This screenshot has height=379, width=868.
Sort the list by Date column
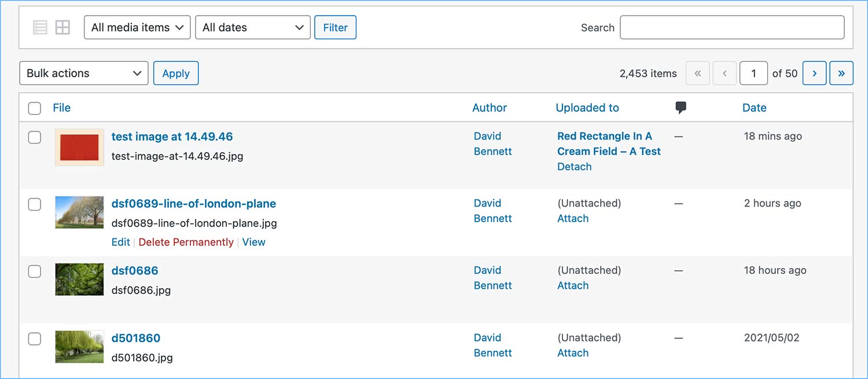tap(754, 108)
